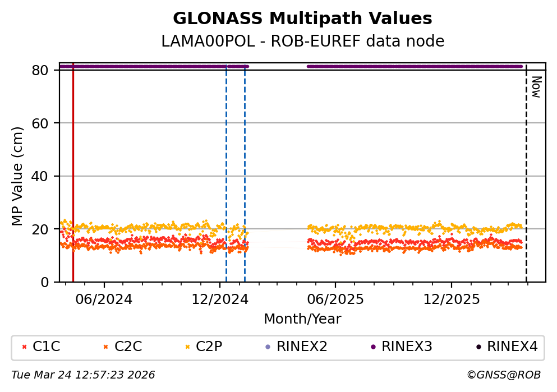557x392 pixels.
Task: Click the rotated "Now" label
Action: (x=536, y=87)
